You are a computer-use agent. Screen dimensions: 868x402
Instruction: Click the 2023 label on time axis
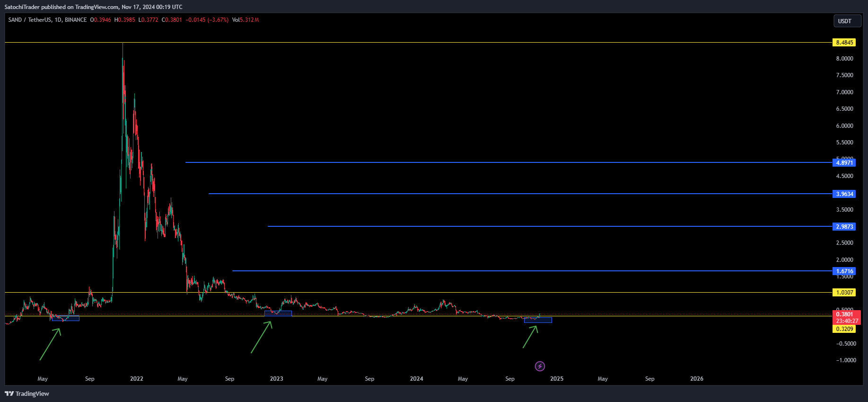(x=277, y=378)
